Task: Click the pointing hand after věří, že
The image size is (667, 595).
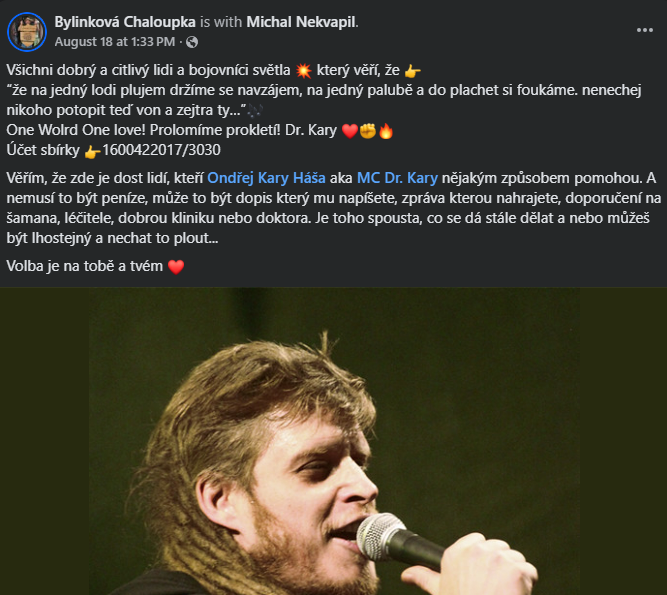Action: [x=412, y=71]
